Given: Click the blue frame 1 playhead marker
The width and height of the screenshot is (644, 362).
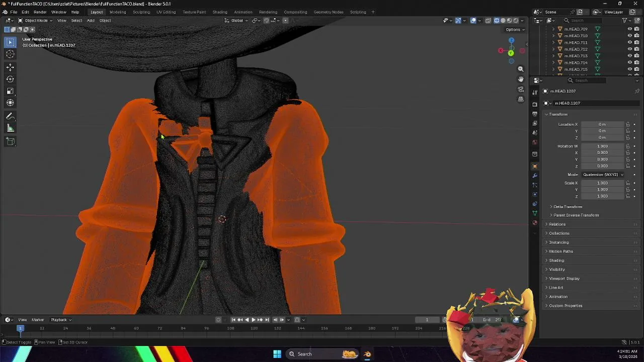Looking at the screenshot, I should (x=21, y=328).
